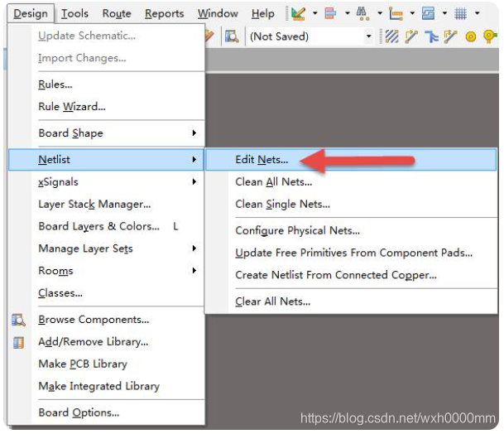The width and height of the screenshot is (504, 434).
Task: Expand the alignment tools dropdown arrow
Action: 348,13
